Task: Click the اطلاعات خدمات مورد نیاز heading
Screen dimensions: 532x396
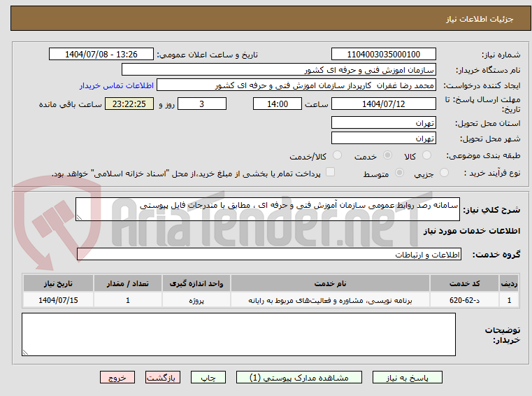Action: 472,231
